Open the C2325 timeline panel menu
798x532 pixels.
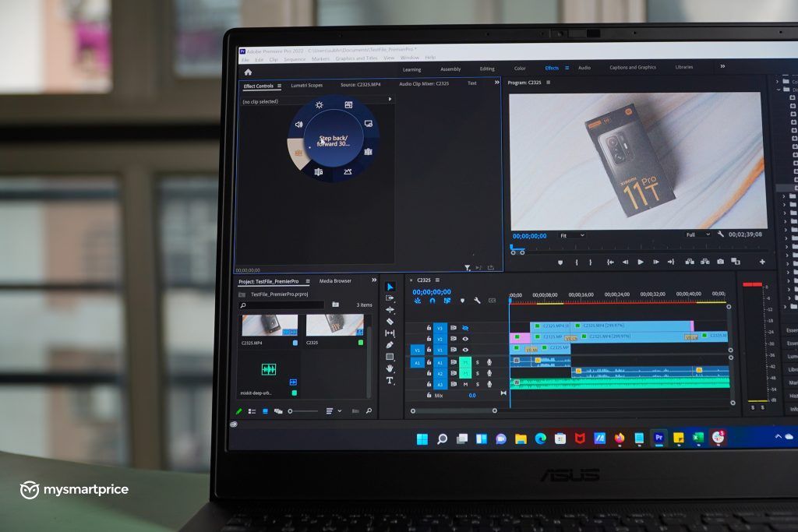(x=437, y=280)
